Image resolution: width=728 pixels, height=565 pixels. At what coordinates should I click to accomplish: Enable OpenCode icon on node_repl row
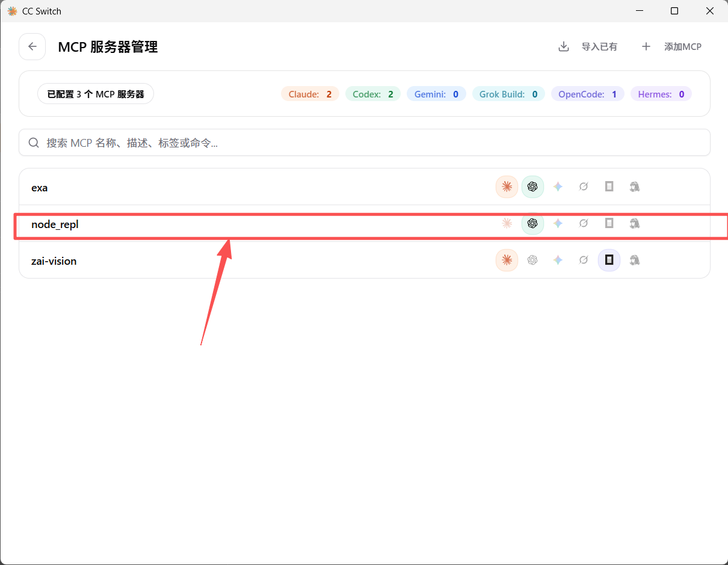(609, 223)
